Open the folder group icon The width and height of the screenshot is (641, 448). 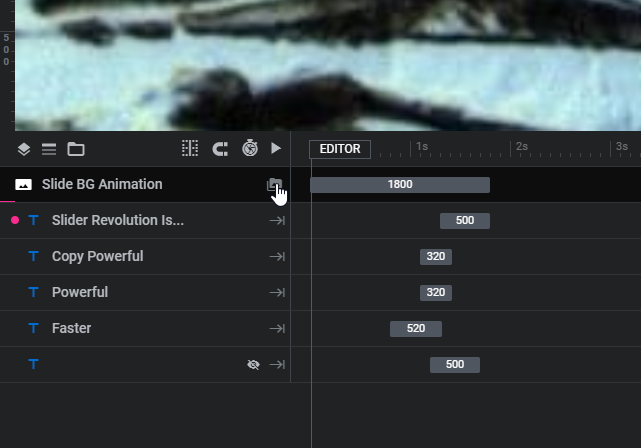point(76,149)
